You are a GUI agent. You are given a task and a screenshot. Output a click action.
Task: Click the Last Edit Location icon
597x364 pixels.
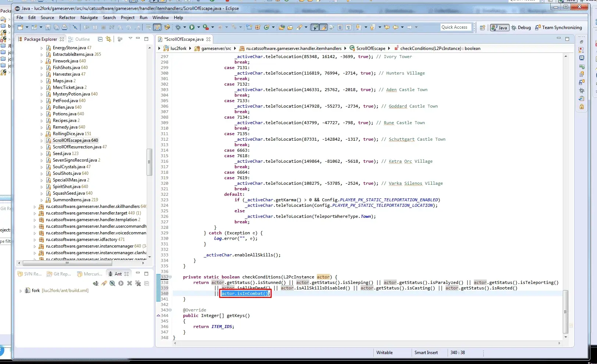click(x=387, y=27)
